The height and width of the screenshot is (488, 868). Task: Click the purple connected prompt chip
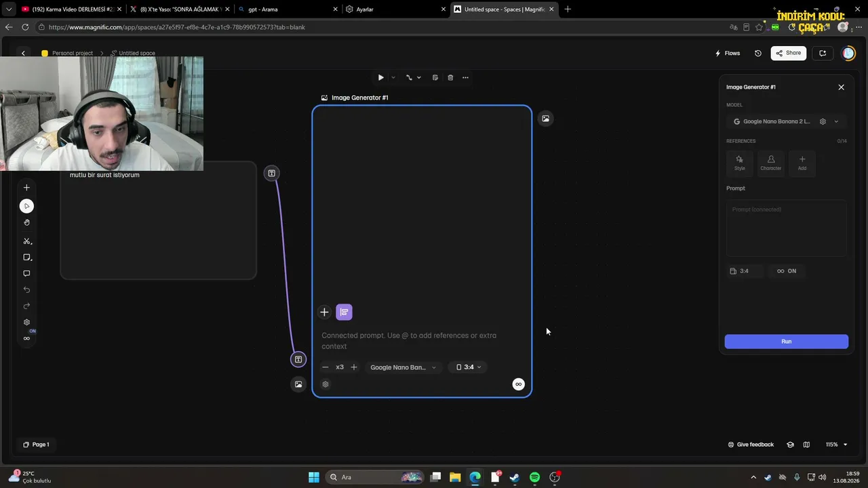[x=344, y=312]
